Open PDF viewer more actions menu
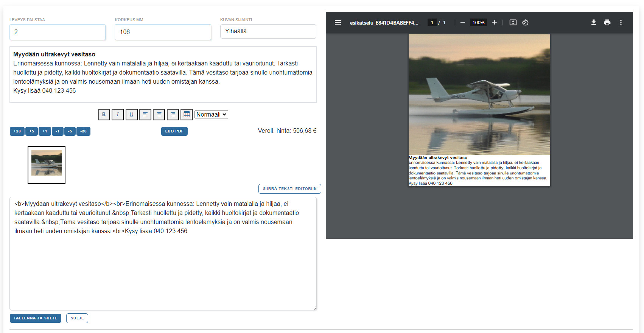 click(x=621, y=22)
